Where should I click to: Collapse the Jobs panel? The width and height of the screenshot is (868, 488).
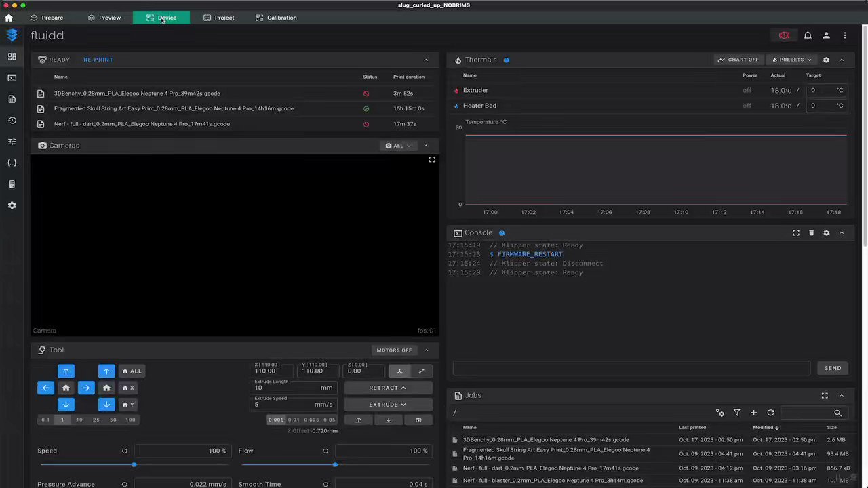(842, 396)
